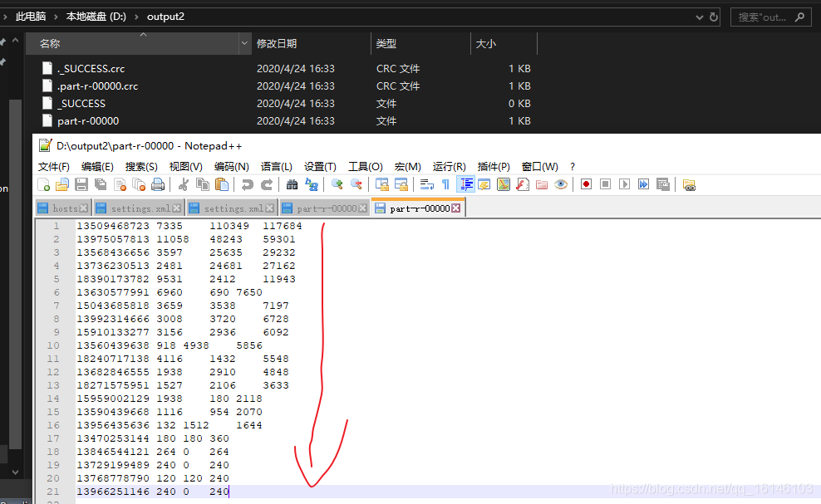Viewport: 821px width, 504px height.
Task: Select the _SUCCESS file in Explorer
Action: click(x=81, y=104)
